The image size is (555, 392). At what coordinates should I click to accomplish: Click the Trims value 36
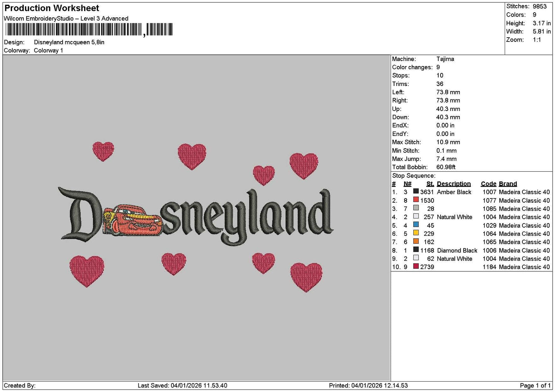pos(440,84)
